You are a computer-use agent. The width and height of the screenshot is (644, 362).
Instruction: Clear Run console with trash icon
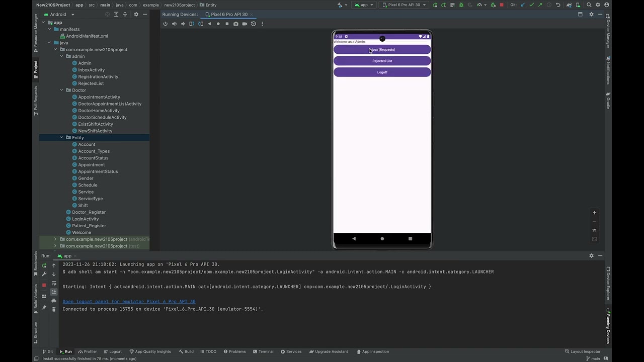click(x=54, y=309)
